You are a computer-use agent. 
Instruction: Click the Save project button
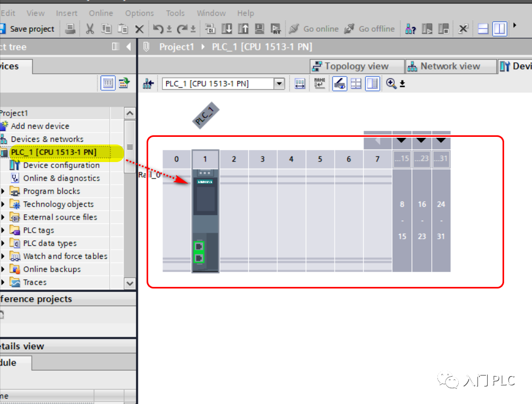[x=28, y=29]
